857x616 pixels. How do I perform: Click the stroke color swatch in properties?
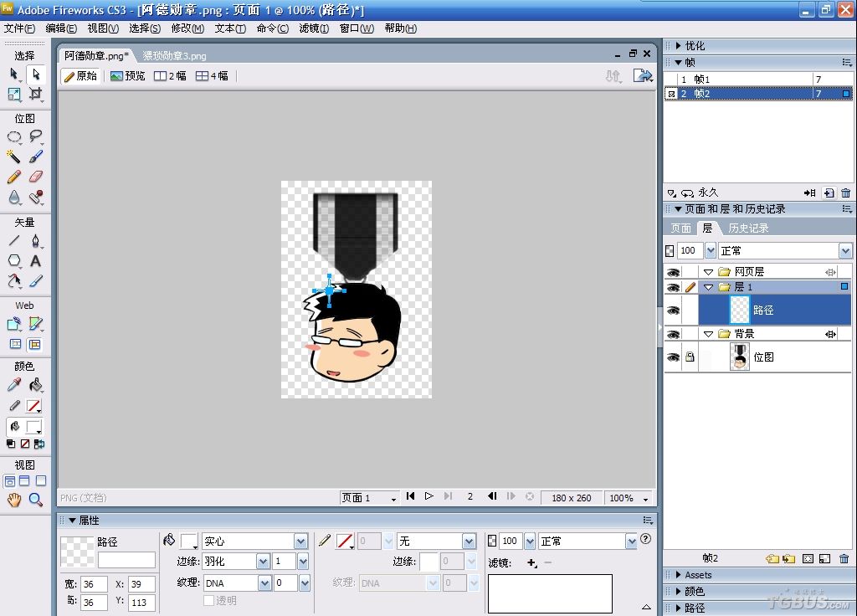[345, 542]
